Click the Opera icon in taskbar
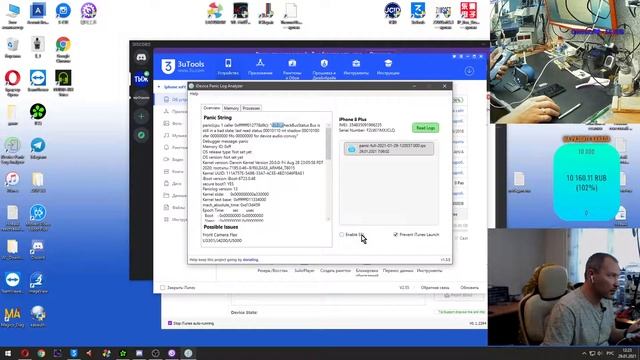Viewport: 640px width, 360px height. click(24, 353)
